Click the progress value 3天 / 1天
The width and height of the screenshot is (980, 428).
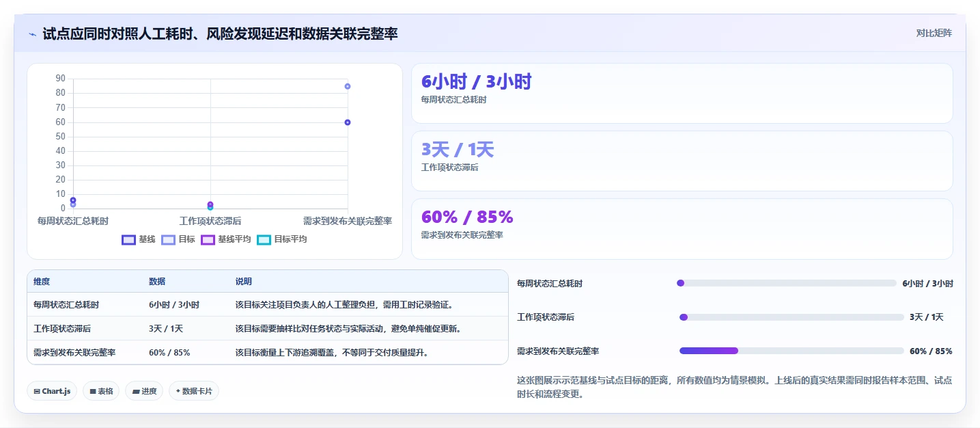point(927,317)
